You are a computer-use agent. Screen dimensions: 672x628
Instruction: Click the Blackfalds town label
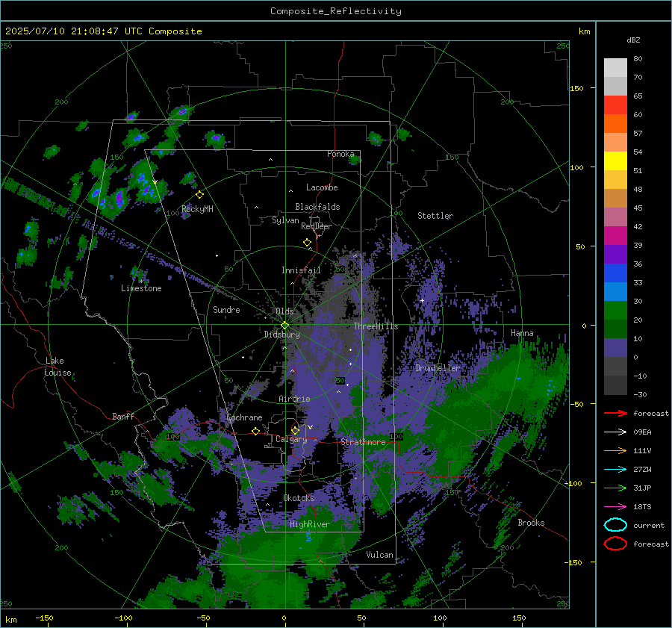click(x=317, y=207)
